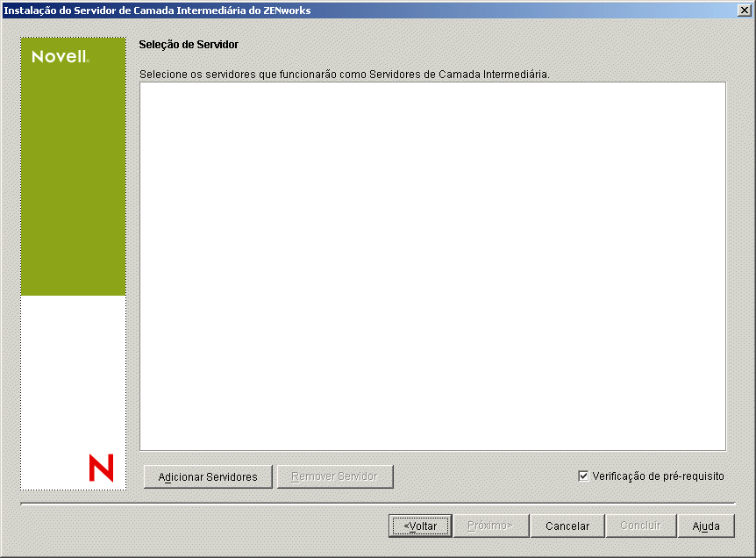Click the Adicionar Servidores button

[x=208, y=476]
